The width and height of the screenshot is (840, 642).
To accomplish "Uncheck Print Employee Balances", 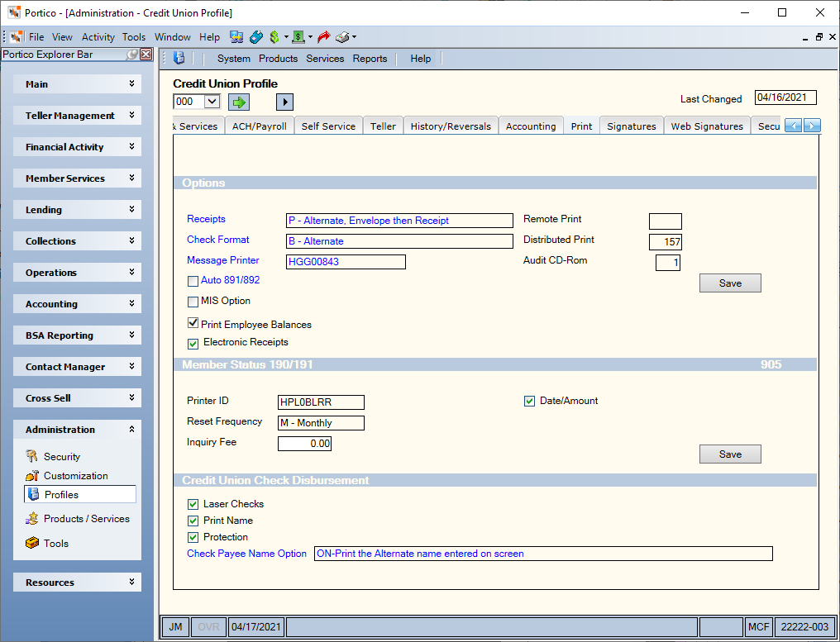I will (193, 323).
